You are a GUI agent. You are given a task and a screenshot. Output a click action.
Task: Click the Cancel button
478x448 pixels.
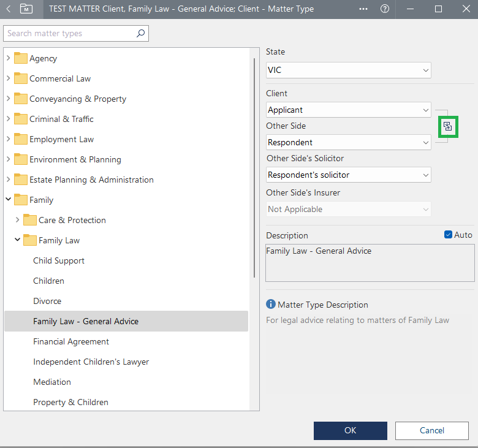coord(431,430)
